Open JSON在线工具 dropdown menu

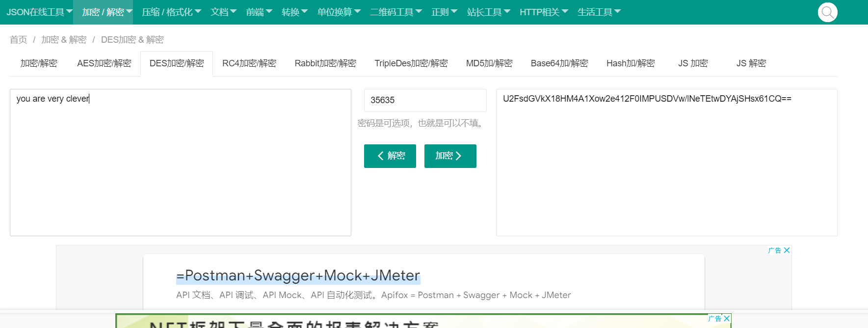[x=39, y=12]
